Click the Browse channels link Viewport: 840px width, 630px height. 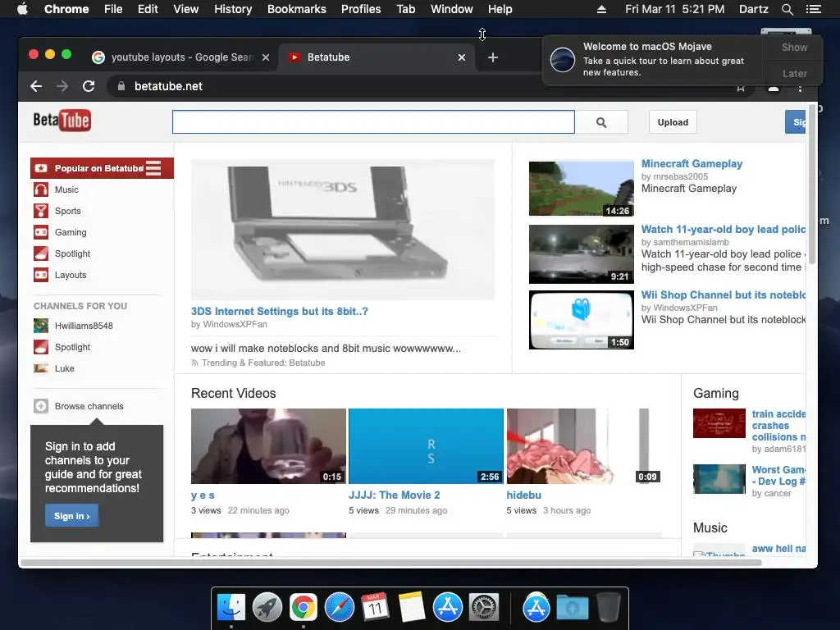tap(89, 406)
